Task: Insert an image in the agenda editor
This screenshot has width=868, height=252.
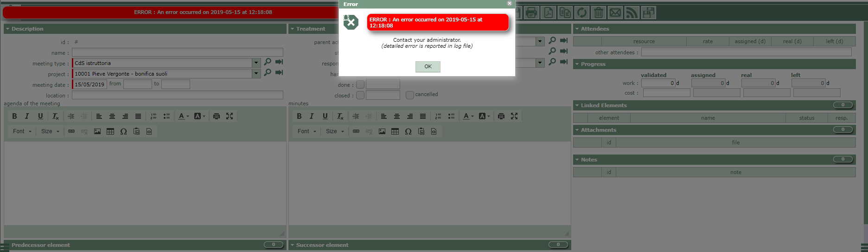Action: [97, 131]
